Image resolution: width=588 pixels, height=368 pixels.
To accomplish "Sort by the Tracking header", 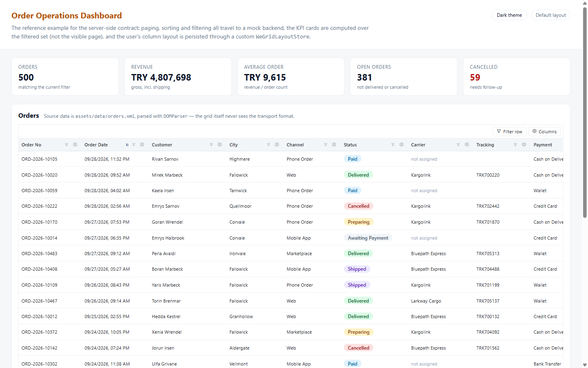I will click(485, 145).
